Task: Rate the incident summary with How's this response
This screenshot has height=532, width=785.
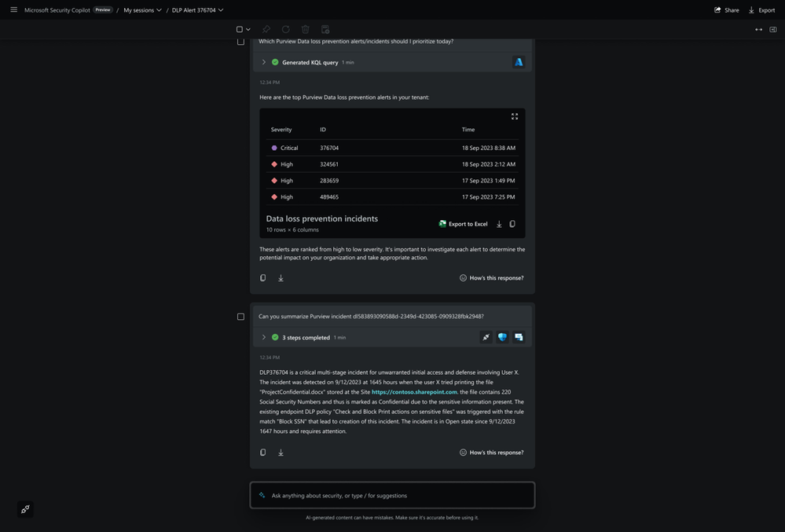Action: tap(492, 453)
